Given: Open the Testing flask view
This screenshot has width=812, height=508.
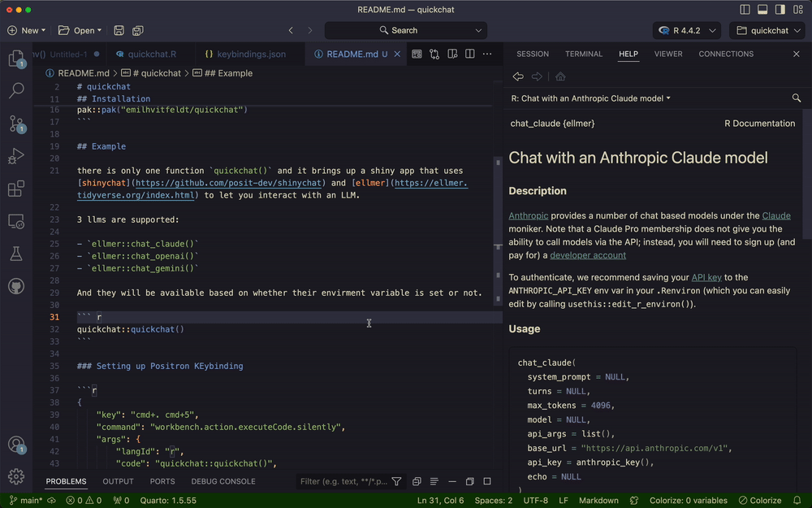Looking at the screenshot, I should pyautogui.click(x=16, y=254).
